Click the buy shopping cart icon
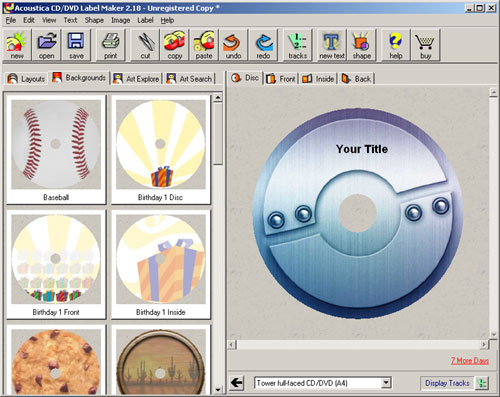Screen dimensions: 500x397 (x=426, y=45)
